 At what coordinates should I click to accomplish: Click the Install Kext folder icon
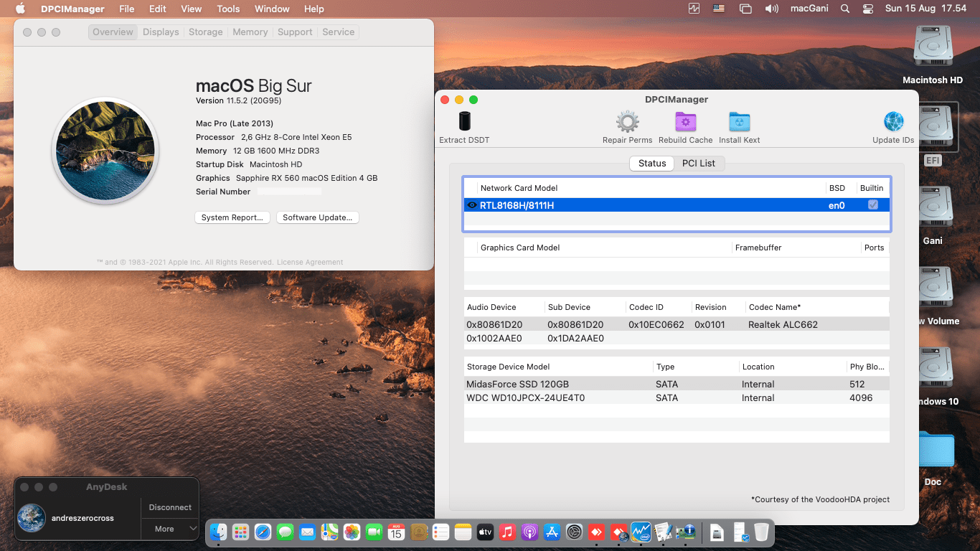739,121
